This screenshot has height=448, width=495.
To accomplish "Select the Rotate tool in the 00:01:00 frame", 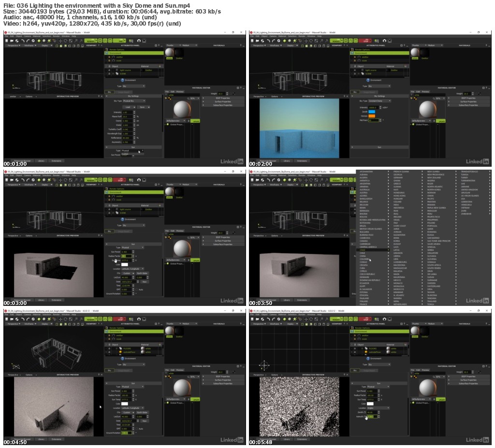I will tap(65, 41).
